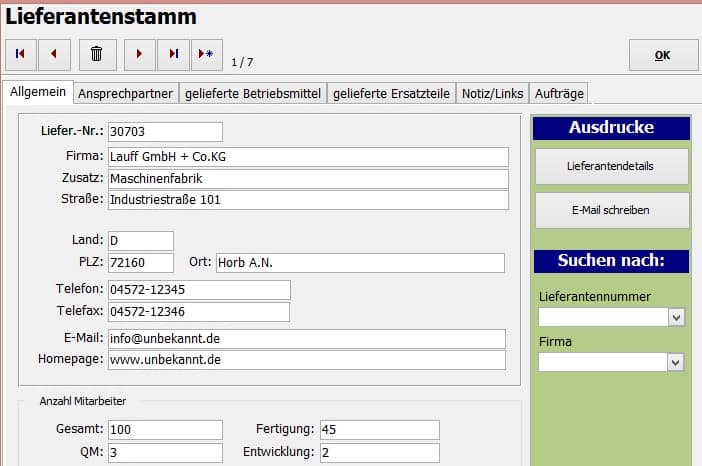
Task: Open the Firma search dropdown
Action: [676, 362]
